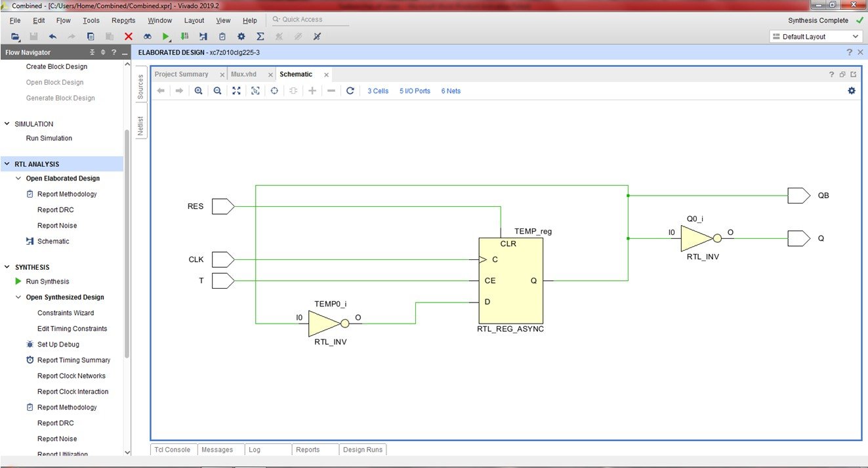This screenshot has height=468, width=868.
Task: Zoom in on the schematic
Action: pyautogui.click(x=198, y=91)
